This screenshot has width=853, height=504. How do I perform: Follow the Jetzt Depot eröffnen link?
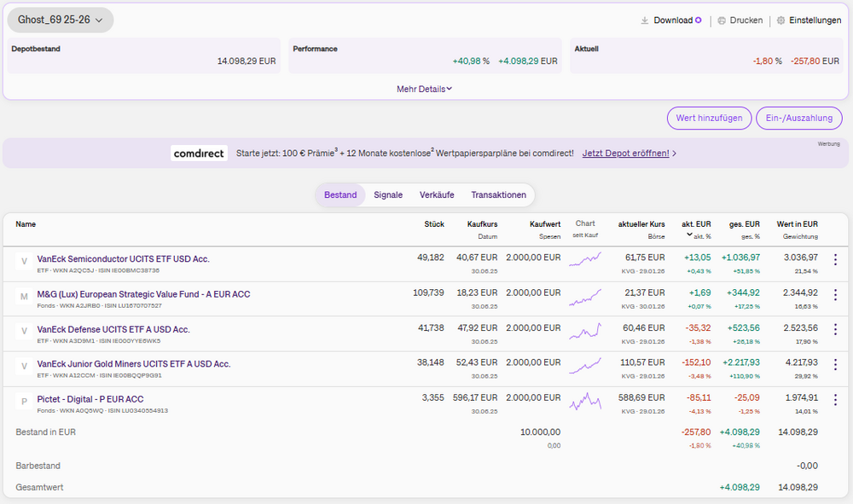625,154
